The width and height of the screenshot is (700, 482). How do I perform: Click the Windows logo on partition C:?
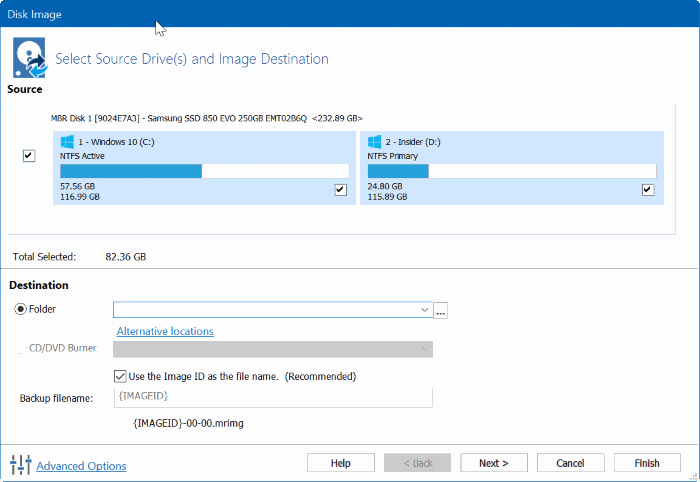[67, 142]
